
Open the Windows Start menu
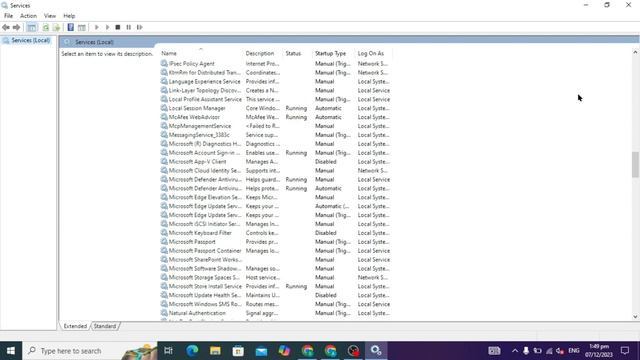[11, 351]
